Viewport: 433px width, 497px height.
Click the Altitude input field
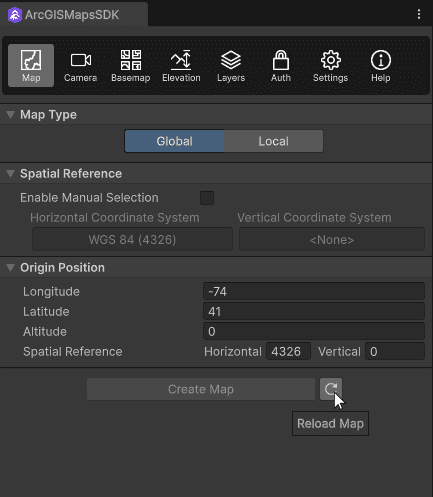[x=314, y=331]
